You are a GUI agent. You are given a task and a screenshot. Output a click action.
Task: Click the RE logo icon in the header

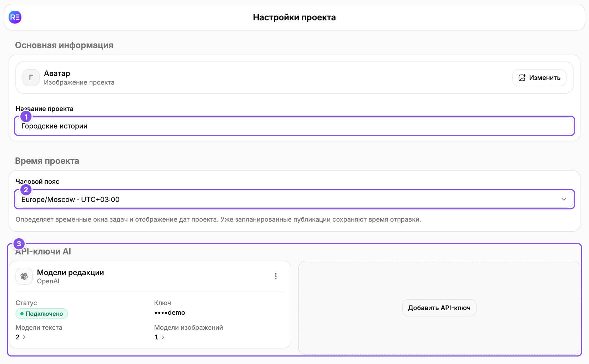(x=15, y=17)
